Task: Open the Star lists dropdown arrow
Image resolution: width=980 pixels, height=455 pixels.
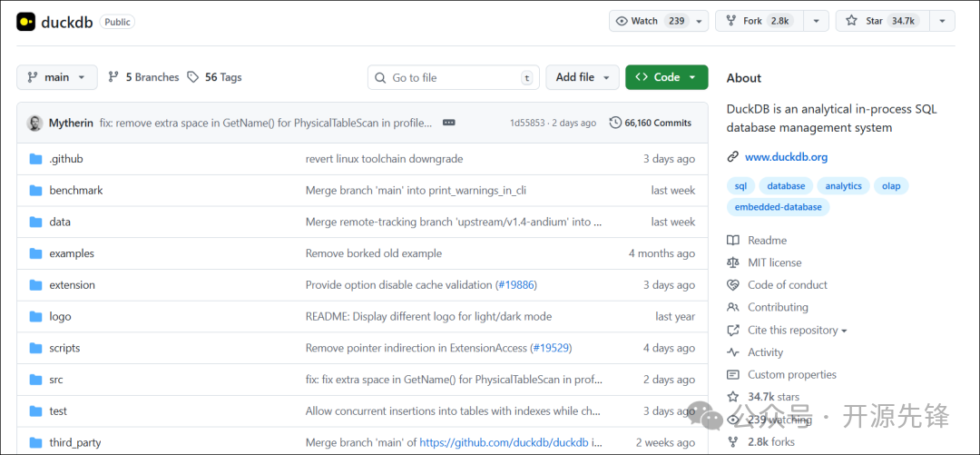Action: click(942, 21)
